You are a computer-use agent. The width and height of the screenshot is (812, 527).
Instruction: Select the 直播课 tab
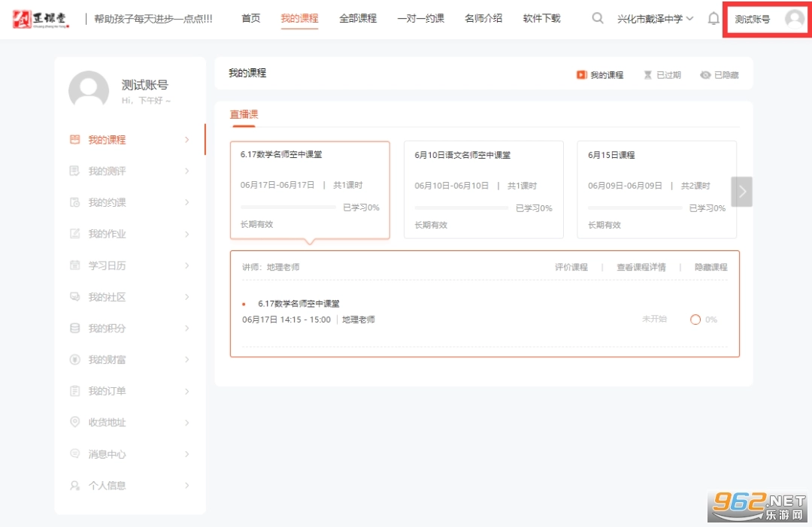244,114
